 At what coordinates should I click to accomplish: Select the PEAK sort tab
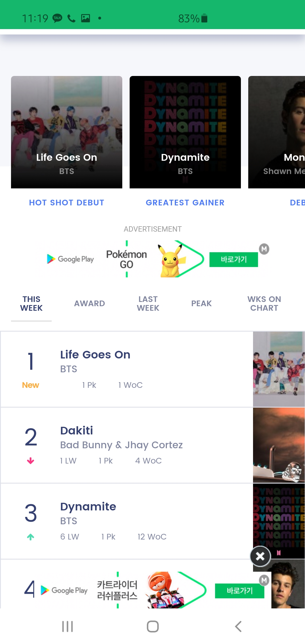point(201,303)
